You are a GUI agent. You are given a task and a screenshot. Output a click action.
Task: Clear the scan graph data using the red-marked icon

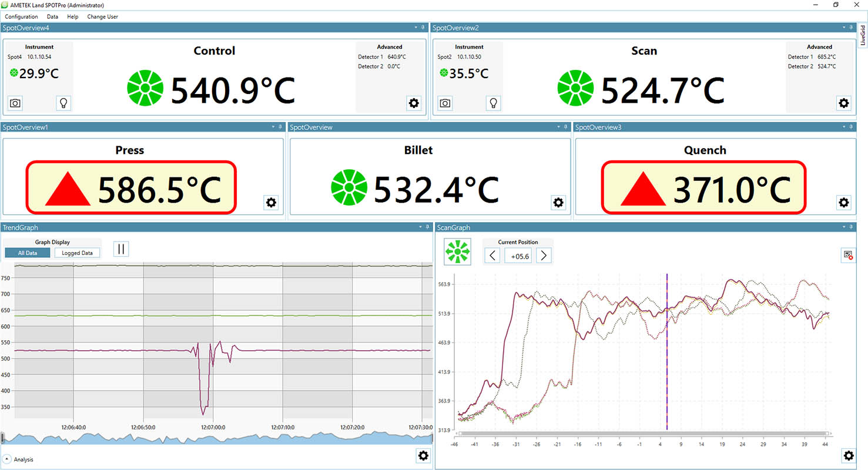[x=847, y=255]
